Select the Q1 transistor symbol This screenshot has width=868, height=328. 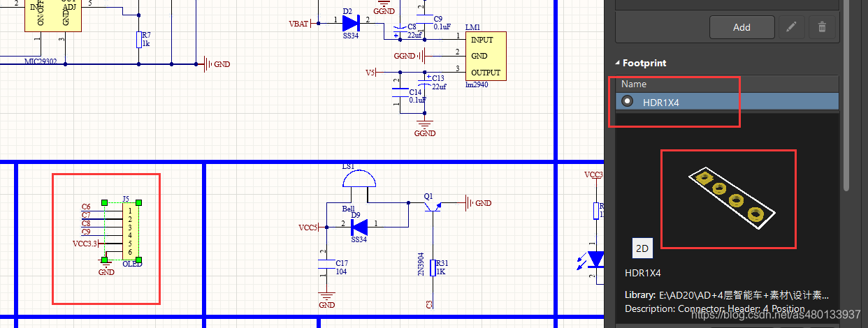coord(435,205)
